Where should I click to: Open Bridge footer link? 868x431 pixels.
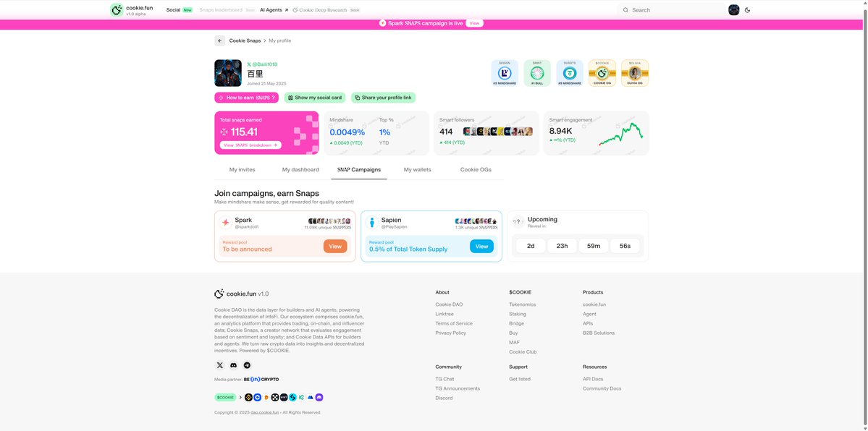(516, 323)
